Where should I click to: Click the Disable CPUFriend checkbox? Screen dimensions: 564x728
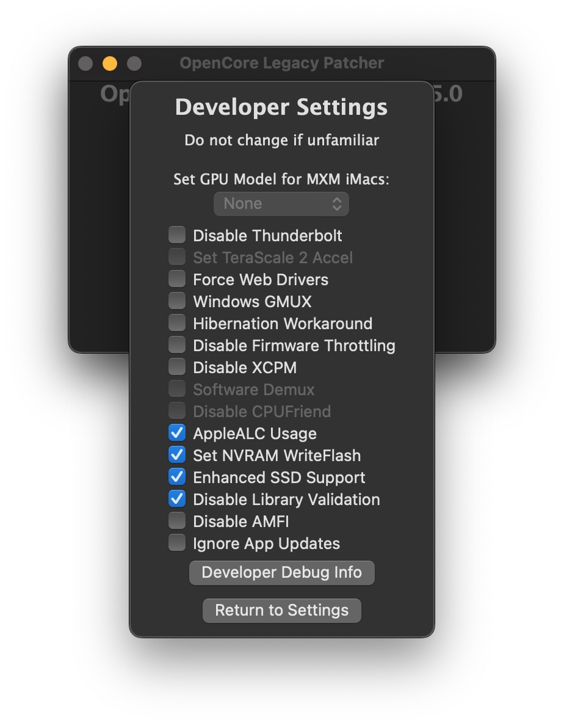point(177,411)
